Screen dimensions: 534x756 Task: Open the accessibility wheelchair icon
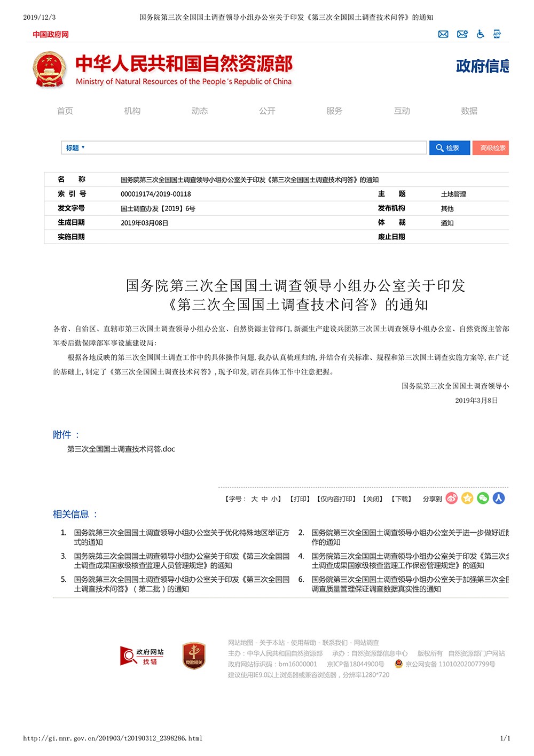480,34
